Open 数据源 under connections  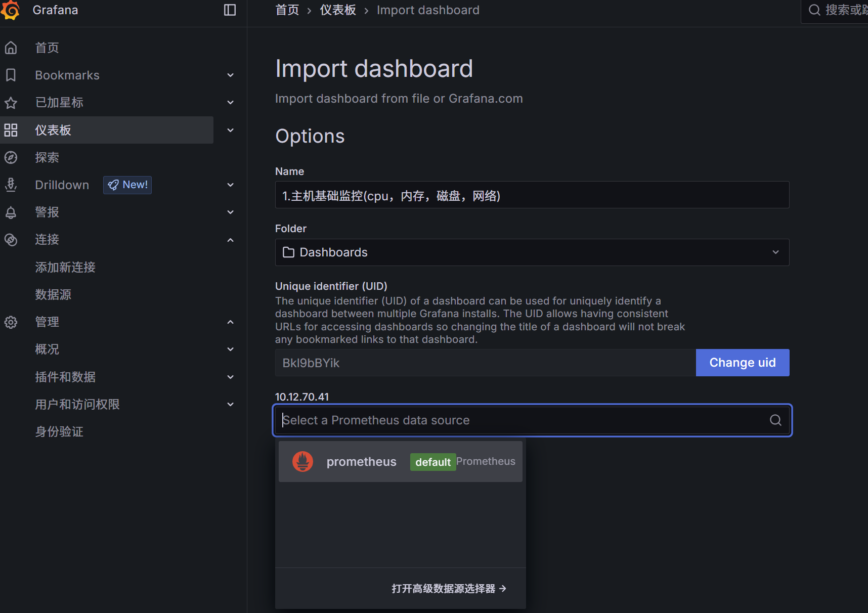(53, 294)
